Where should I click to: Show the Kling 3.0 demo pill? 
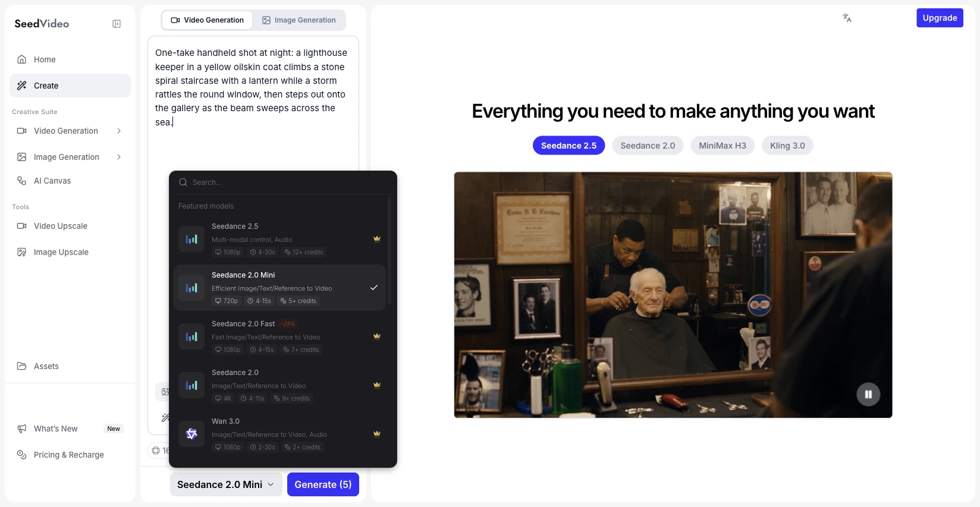coord(787,146)
